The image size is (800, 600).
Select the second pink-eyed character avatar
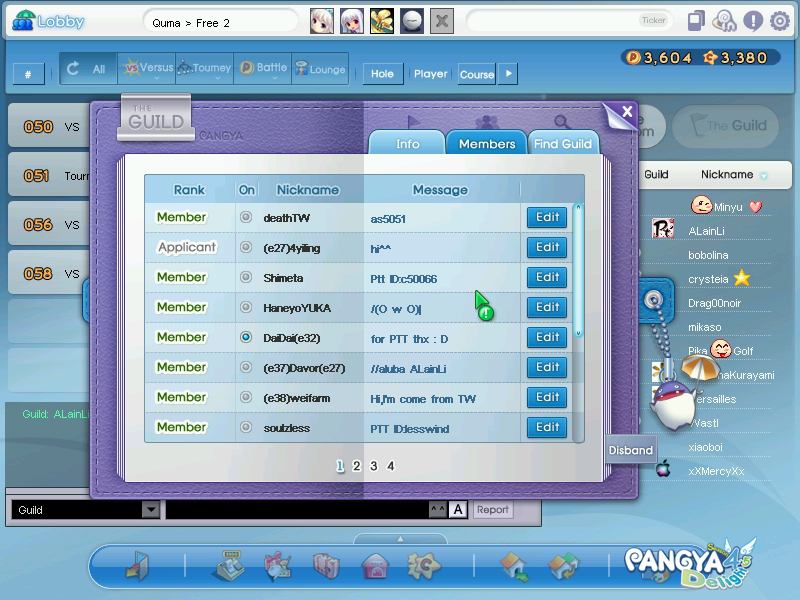click(352, 21)
